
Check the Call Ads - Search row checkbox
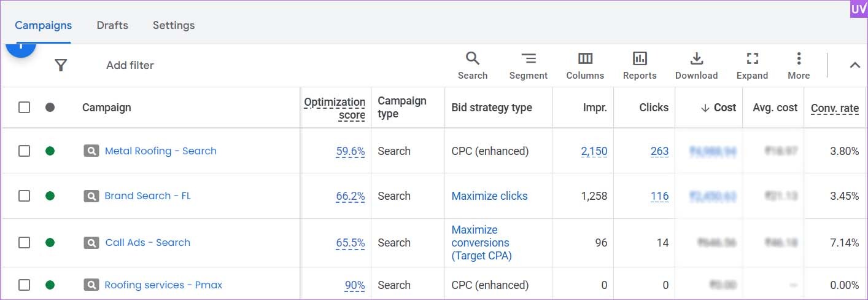click(24, 243)
